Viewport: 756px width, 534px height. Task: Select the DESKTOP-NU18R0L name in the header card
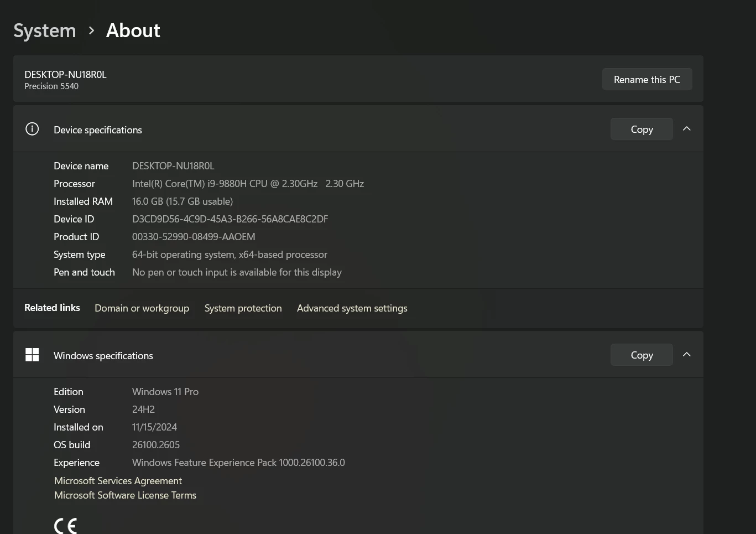coord(65,75)
